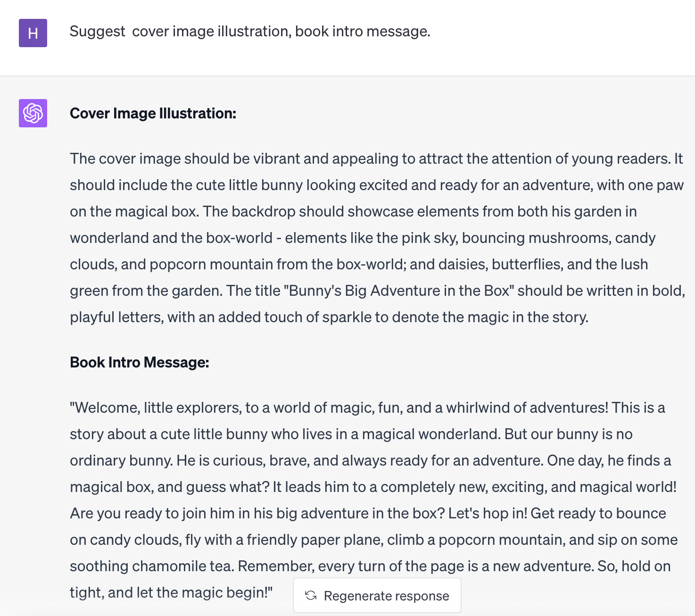The height and width of the screenshot is (616, 695).
Task: Click the purple H user avatar
Action: coord(33,33)
